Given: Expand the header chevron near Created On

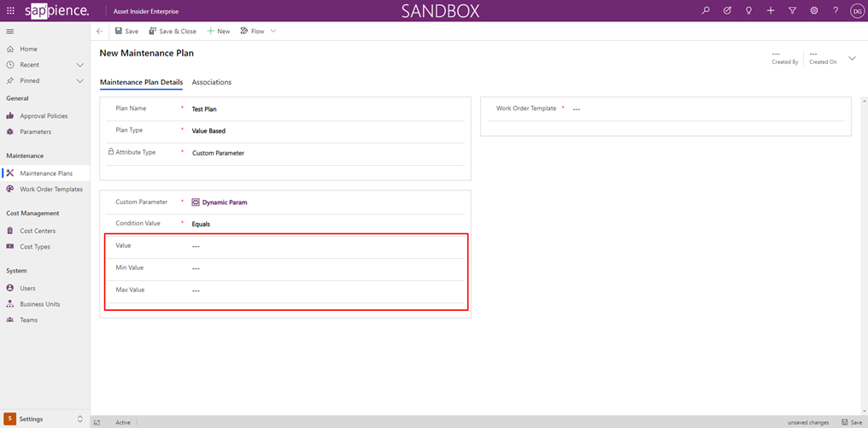Looking at the screenshot, I should point(852,58).
